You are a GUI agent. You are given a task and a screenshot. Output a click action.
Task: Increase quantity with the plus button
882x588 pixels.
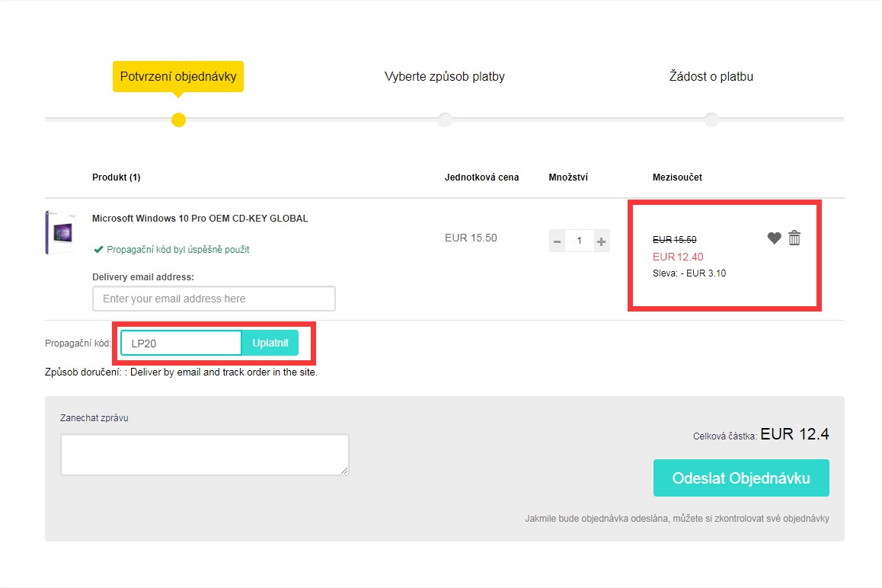point(601,241)
